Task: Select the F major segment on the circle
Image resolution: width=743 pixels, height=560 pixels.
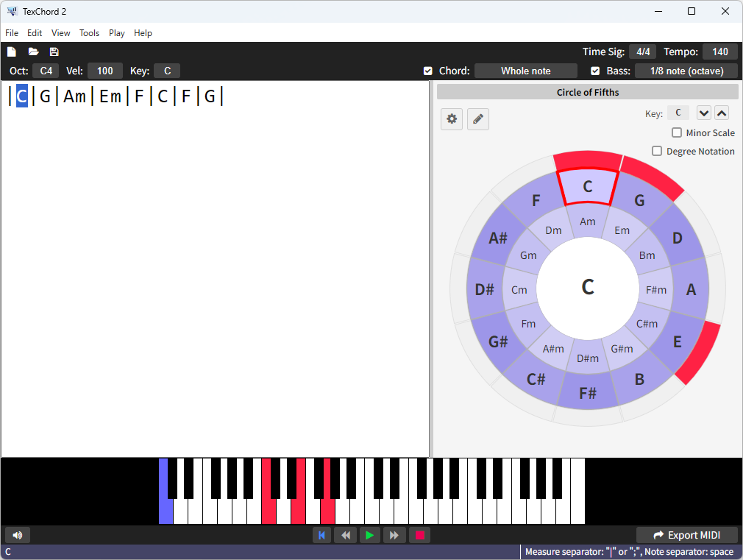Action: 536,200
